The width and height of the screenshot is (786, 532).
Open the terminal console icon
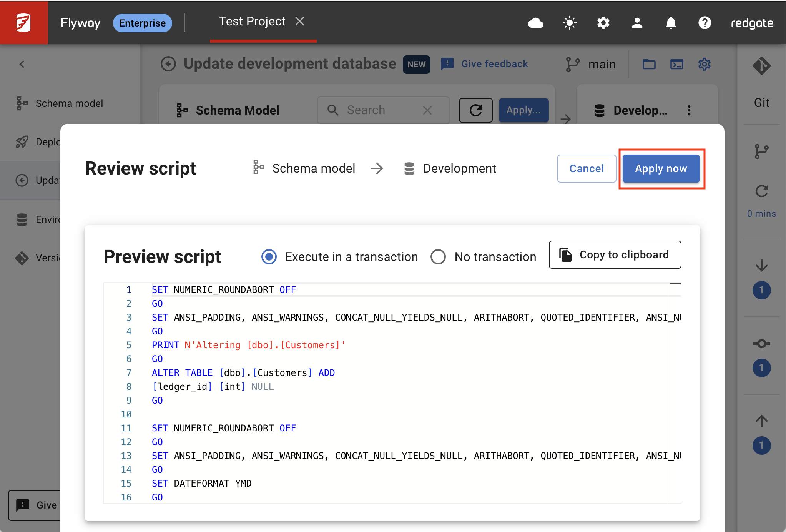[676, 64]
